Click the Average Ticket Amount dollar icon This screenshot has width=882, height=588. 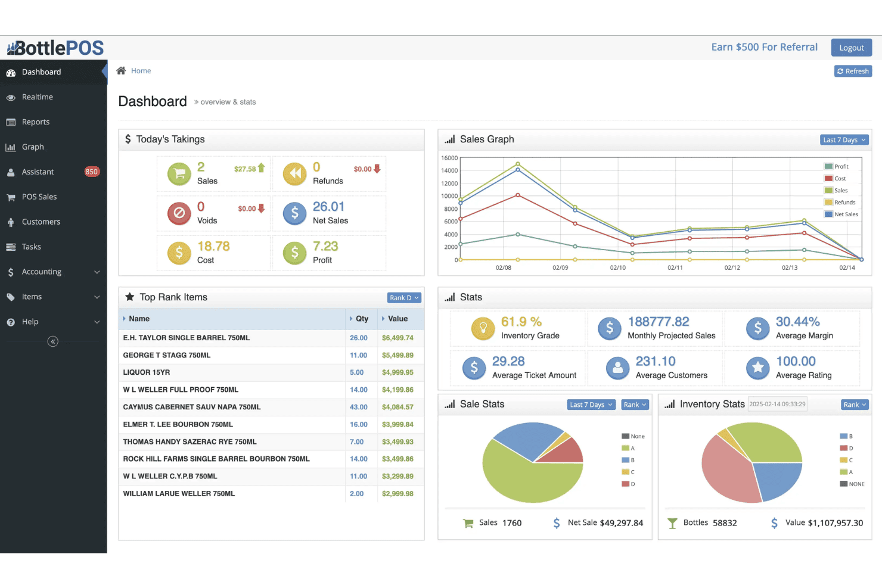pyautogui.click(x=474, y=368)
